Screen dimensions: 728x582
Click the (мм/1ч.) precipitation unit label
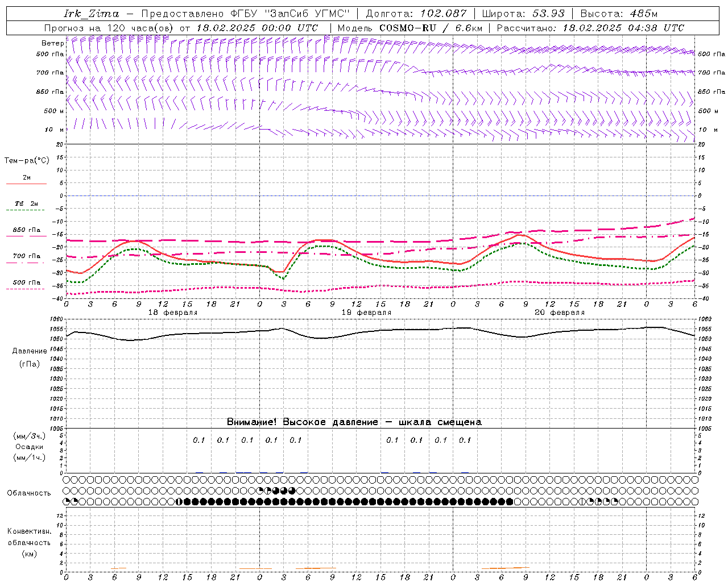click(30, 458)
